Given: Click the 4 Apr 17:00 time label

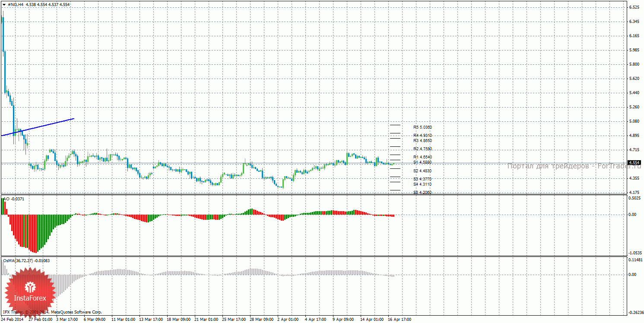Looking at the screenshot, I should point(316,320).
